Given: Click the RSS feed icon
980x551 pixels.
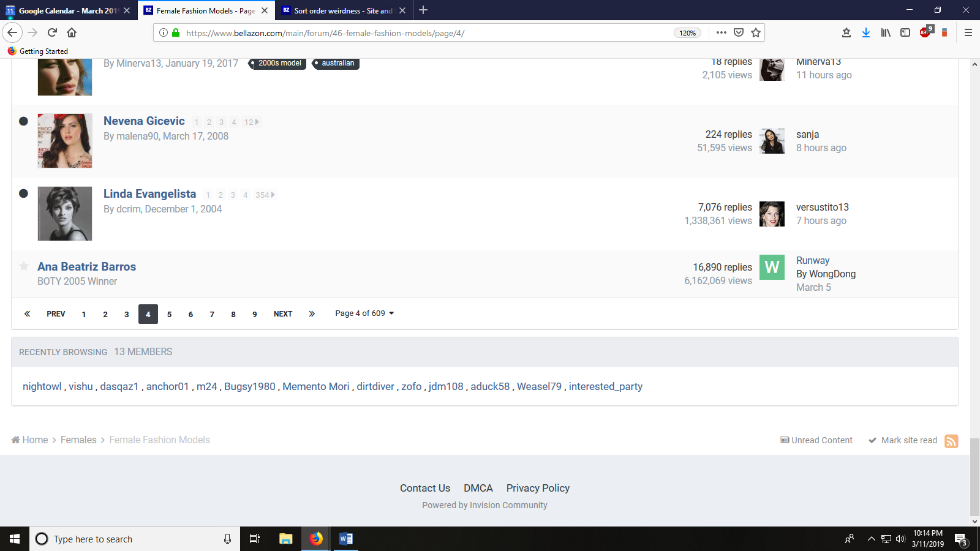Looking at the screenshot, I should coord(951,441).
